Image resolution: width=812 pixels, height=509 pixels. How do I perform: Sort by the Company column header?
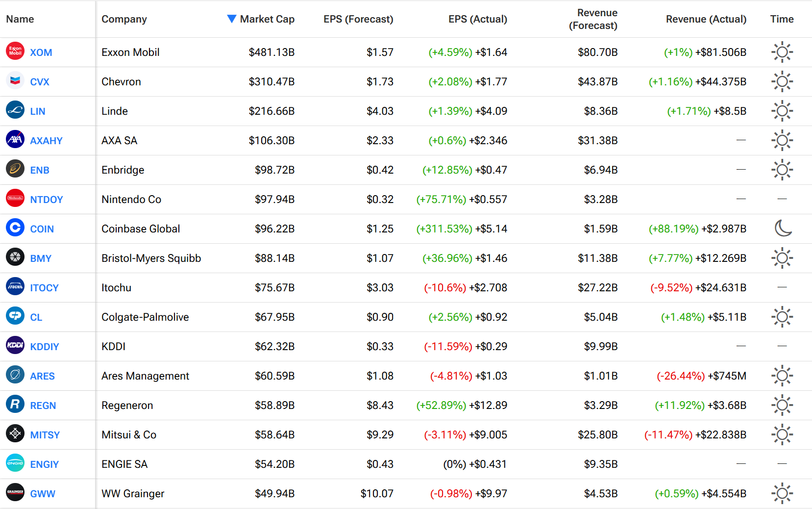pyautogui.click(x=124, y=19)
